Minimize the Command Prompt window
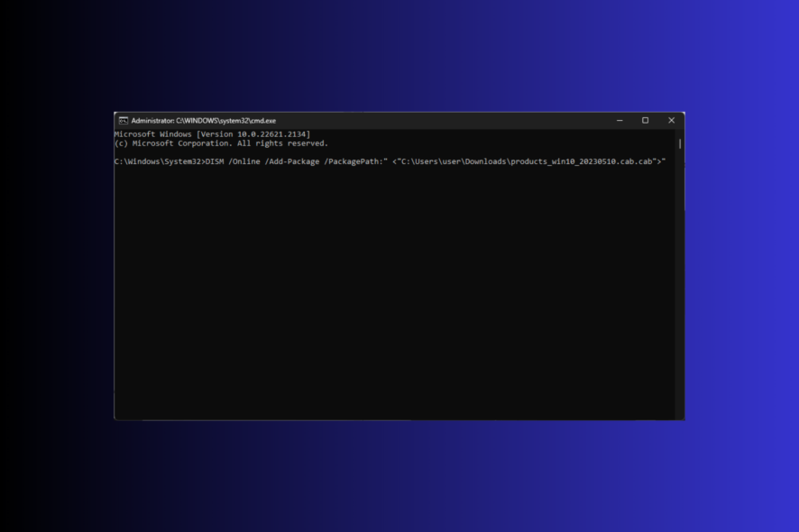Image resolution: width=799 pixels, height=532 pixels. coord(620,121)
